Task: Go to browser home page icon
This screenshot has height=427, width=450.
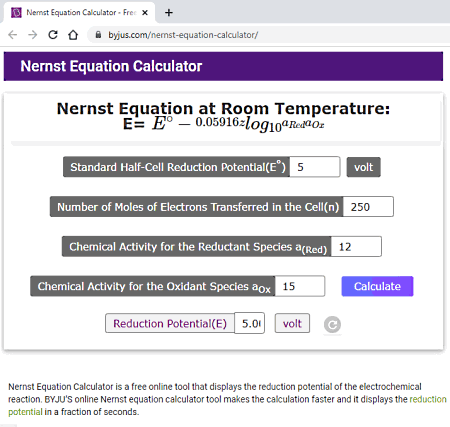Action: 73,35
